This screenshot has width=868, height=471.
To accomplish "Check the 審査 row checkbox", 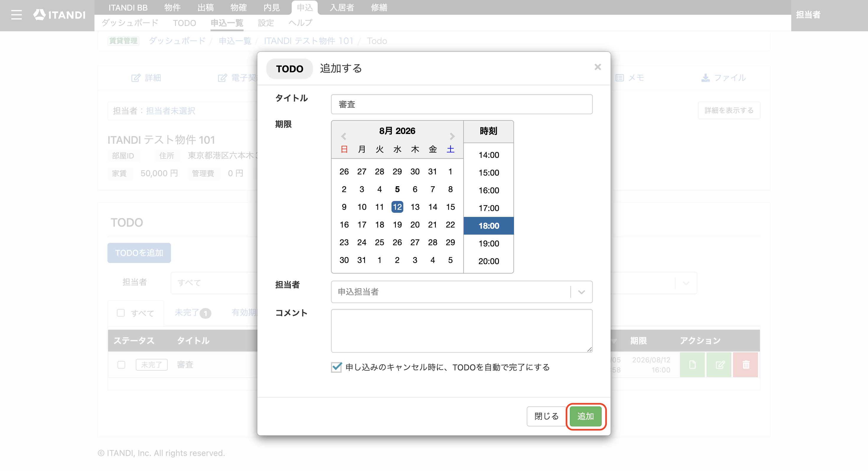I will (121, 364).
